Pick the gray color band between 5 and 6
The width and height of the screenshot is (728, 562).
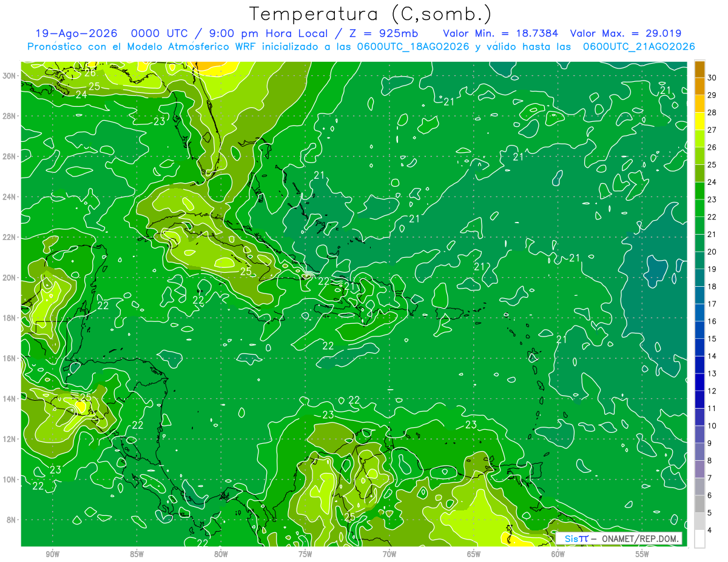699,504
